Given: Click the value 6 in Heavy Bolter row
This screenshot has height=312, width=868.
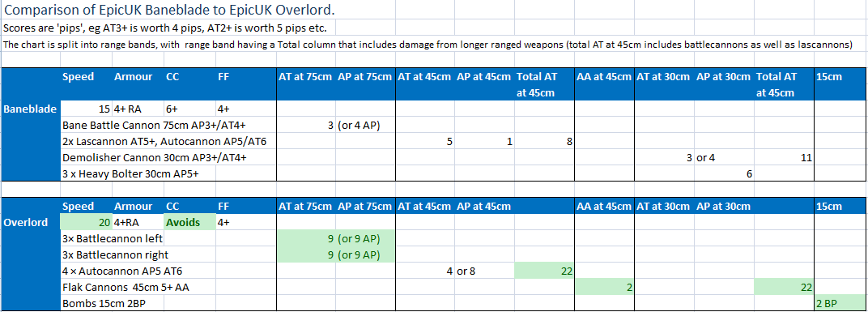Looking at the screenshot, I should pyautogui.click(x=725, y=173).
